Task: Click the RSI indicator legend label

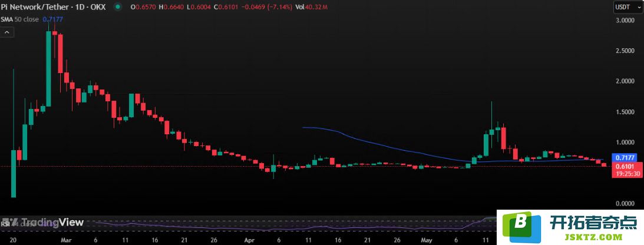Action: click(x=5, y=224)
